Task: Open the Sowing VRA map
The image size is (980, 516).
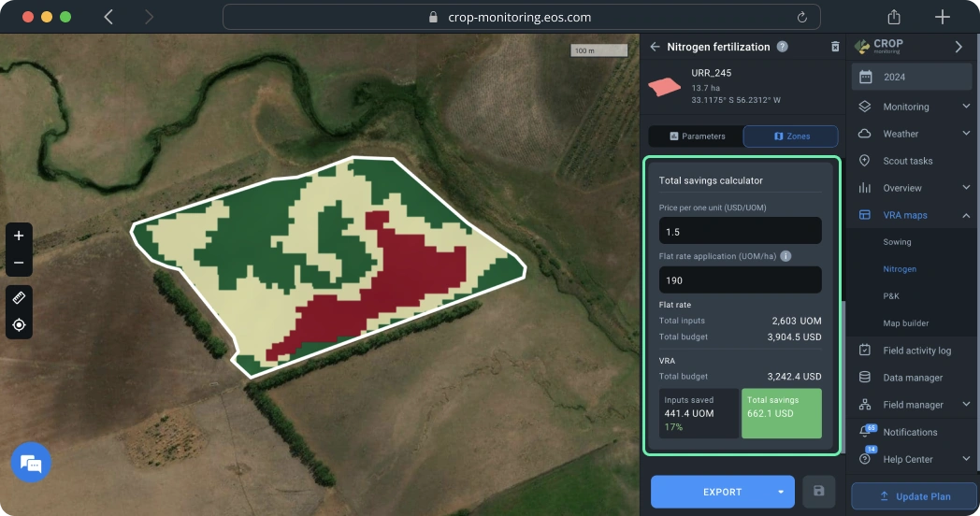Action: [897, 242]
